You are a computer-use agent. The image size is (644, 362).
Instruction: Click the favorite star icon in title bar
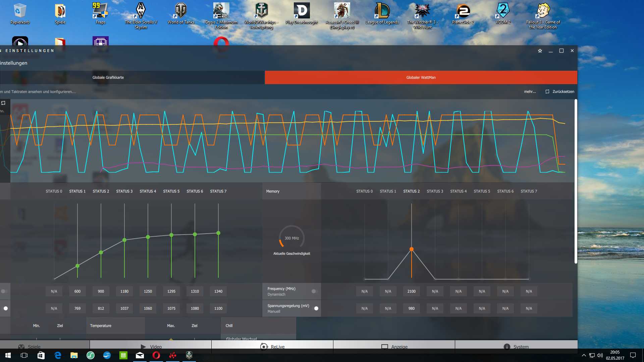pos(540,51)
